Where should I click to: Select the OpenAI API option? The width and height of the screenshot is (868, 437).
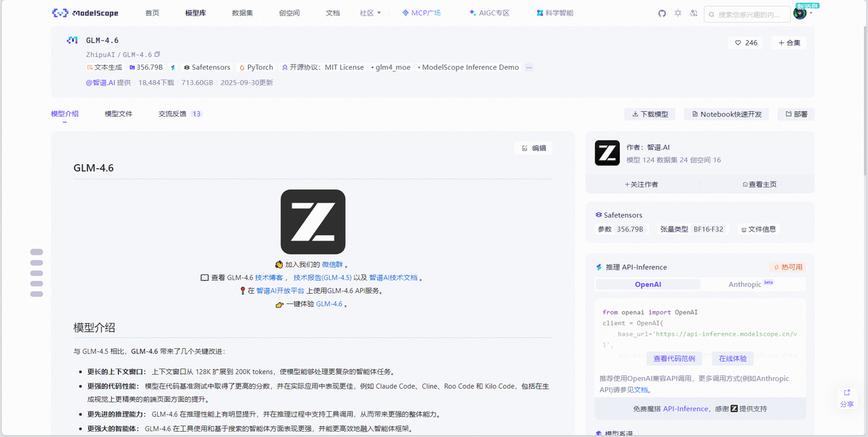click(x=648, y=284)
